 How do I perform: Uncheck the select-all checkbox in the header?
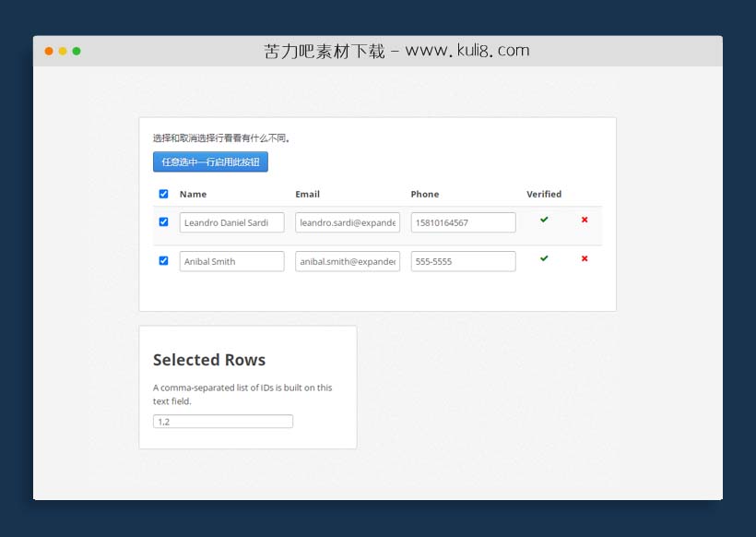pos(164,194)
